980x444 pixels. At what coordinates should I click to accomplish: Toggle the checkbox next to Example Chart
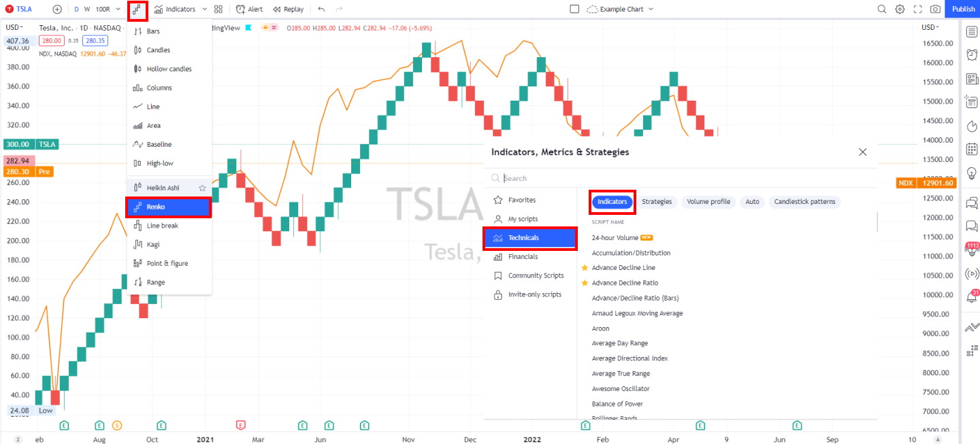click(574, 9)
